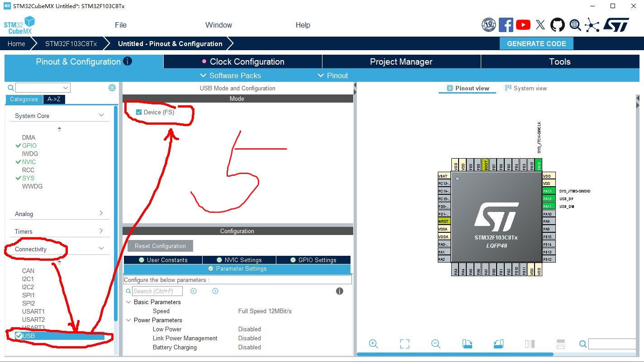644x362 pixels.
Task: Click STM32F103C8Tx breadcrumb
Action: coord(71,43)
